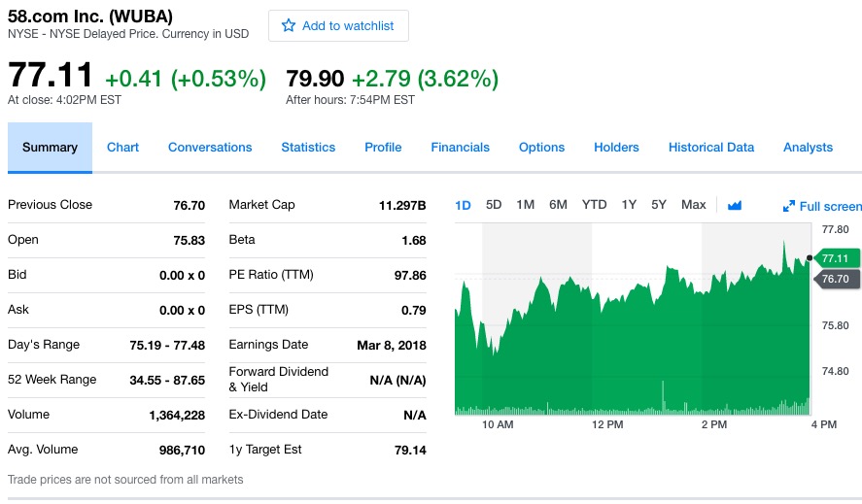Go to the Conversations tab
862x504 pixels.
[210, 148]
